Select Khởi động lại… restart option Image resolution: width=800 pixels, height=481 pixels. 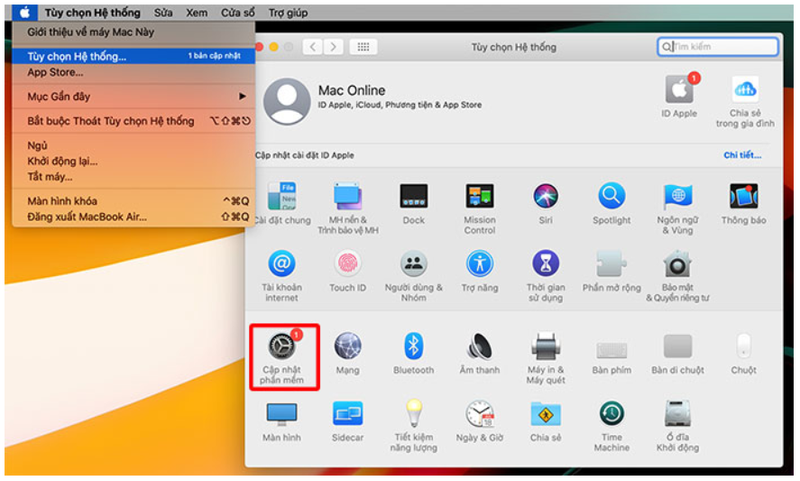pyautogui.click(x=134, y=161)
